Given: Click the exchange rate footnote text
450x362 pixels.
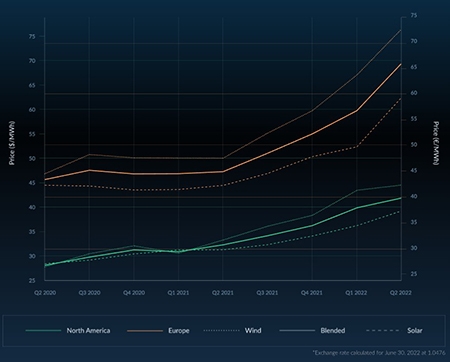Looking at the screenshot, I should click(379, 352).
